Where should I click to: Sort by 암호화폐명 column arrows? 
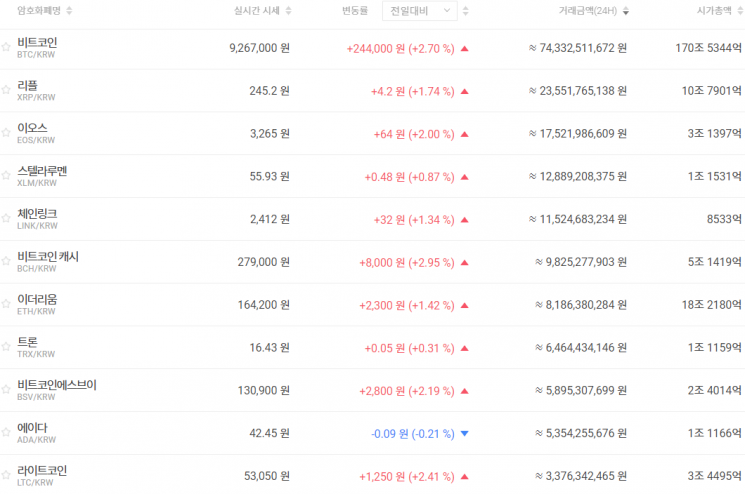69,10
